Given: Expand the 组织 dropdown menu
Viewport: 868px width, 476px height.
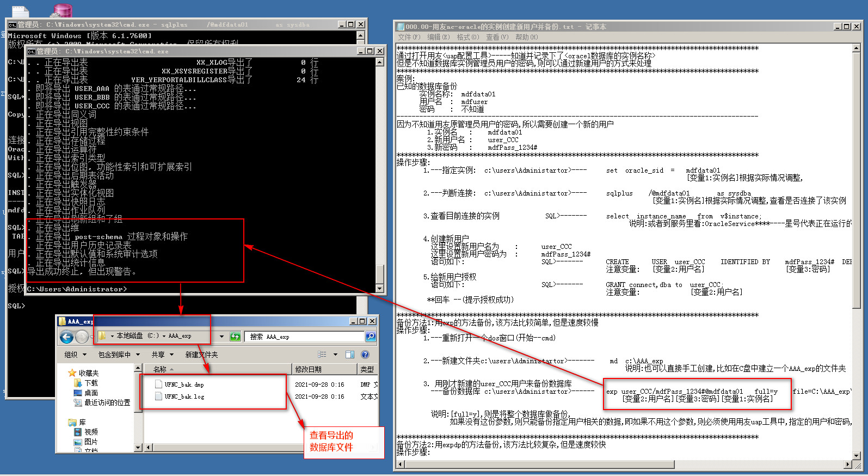Looking at the screenshot, I should tap(74, 355).
